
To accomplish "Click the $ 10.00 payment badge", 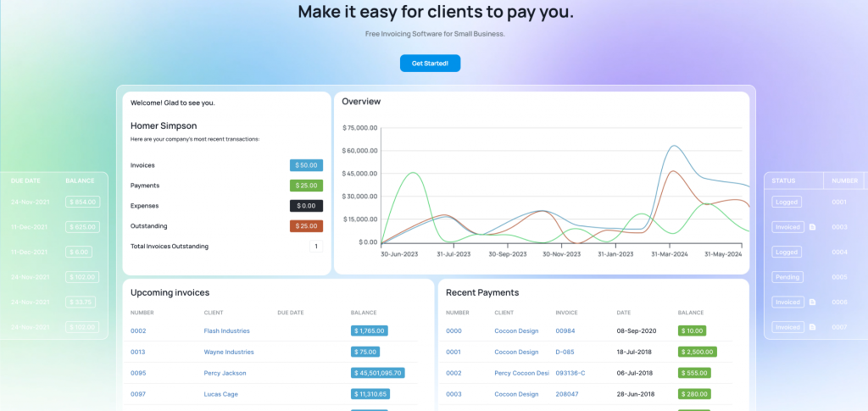I will click(x=692, y=330).
